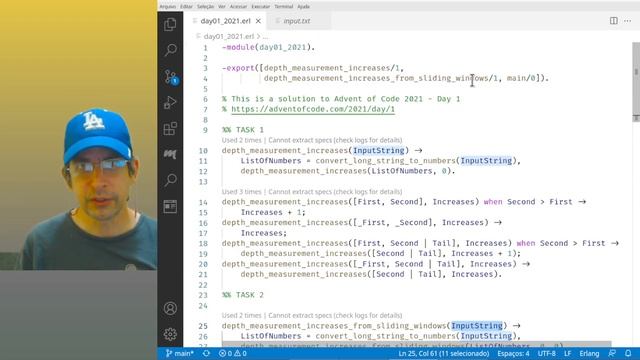Image resolution: width=640 pixels, height=360 pixels.
Task: Click the feedback icon in status bar
Action: coord(612,353)
